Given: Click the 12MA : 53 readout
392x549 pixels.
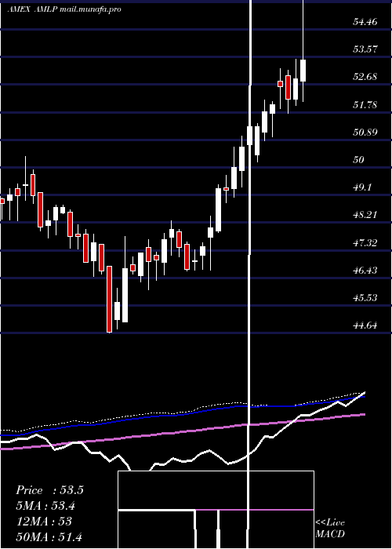Looking at the screenshot, I should tap(44, 522).
